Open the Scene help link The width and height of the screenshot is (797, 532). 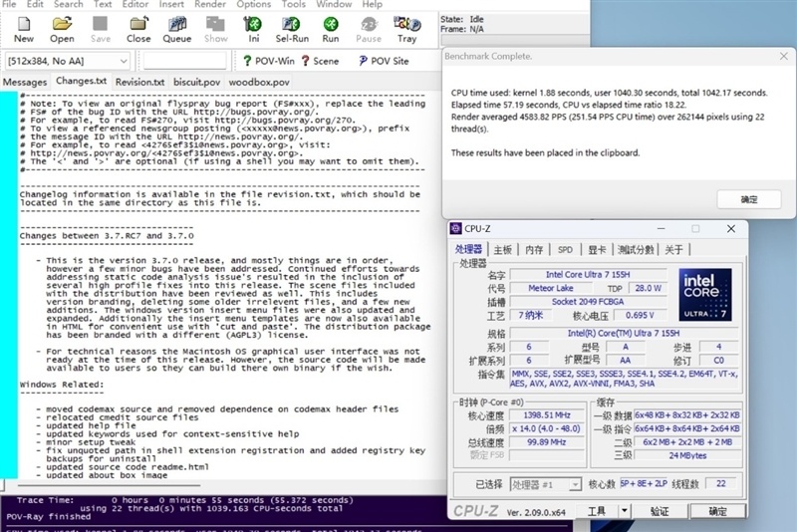(x=319, y=61)
